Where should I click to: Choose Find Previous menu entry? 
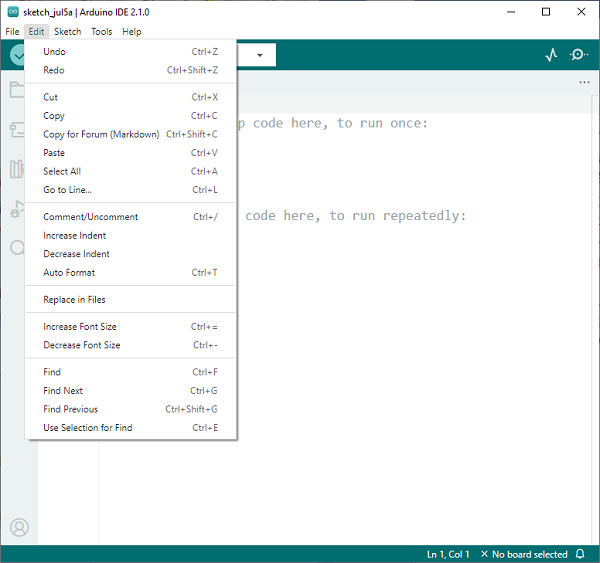click(x=130, y=409)
